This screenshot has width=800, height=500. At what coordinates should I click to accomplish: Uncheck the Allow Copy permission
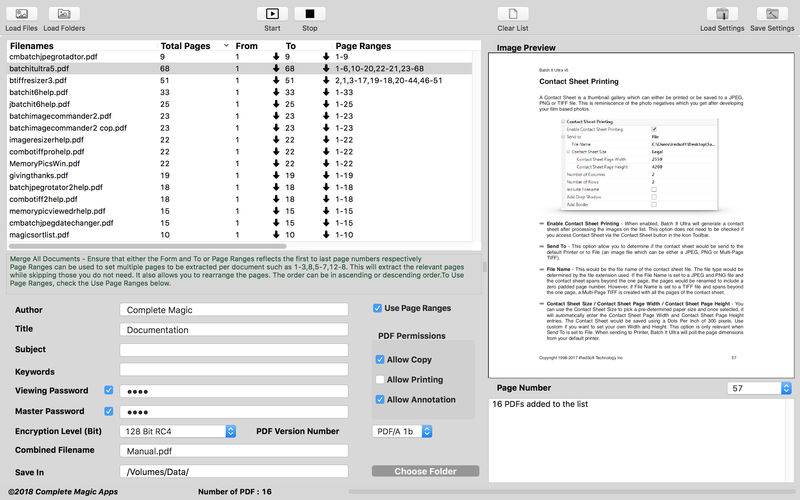coord(380,359)
